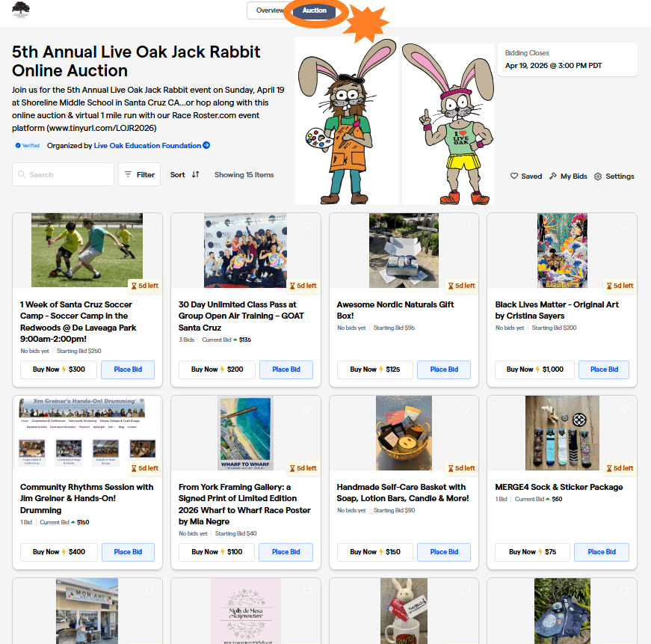Buy Now the Self-Care Basket for $150
This screenshot has height=644, width=651.
click(375, 552)
